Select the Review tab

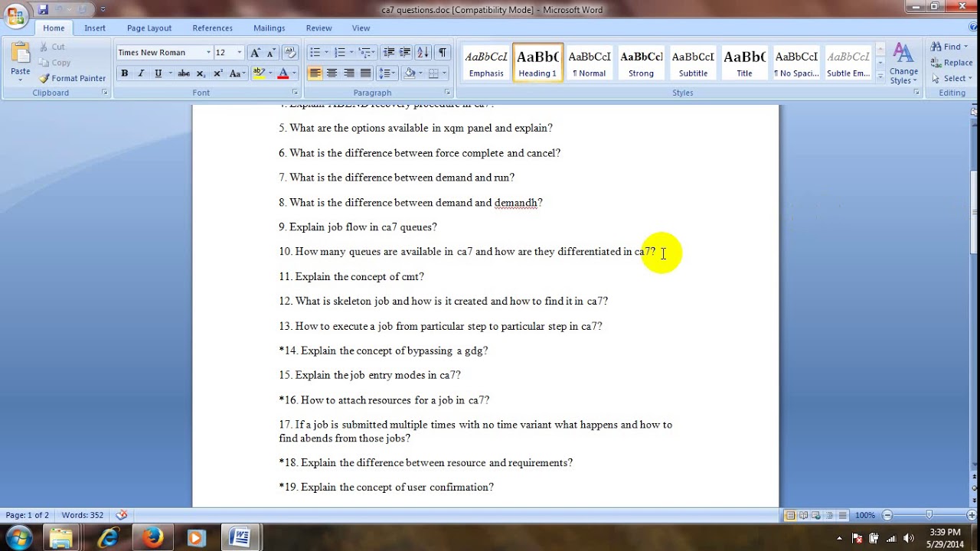(x=318, y=28)
